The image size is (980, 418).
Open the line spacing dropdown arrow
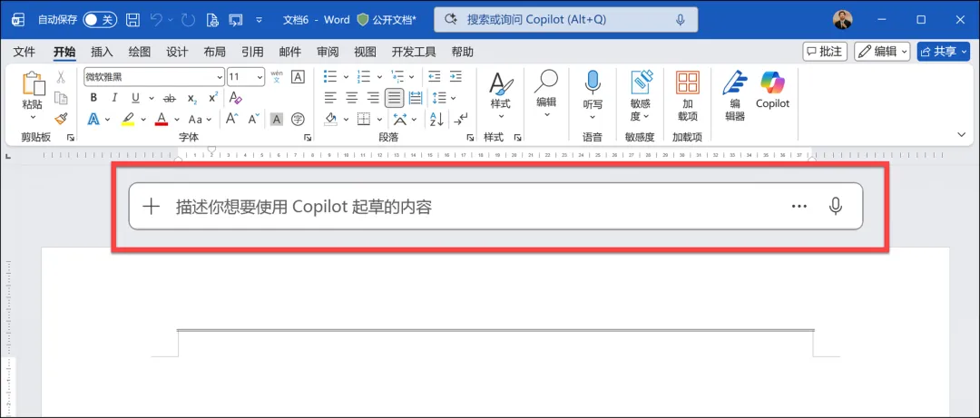coord(453,98)
